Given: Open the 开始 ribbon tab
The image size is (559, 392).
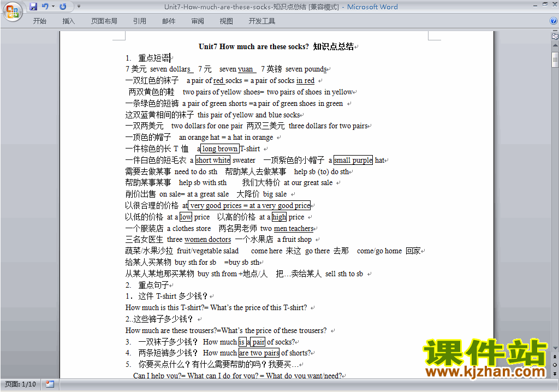Looking at the screenshot, I should tap(39, 21).
